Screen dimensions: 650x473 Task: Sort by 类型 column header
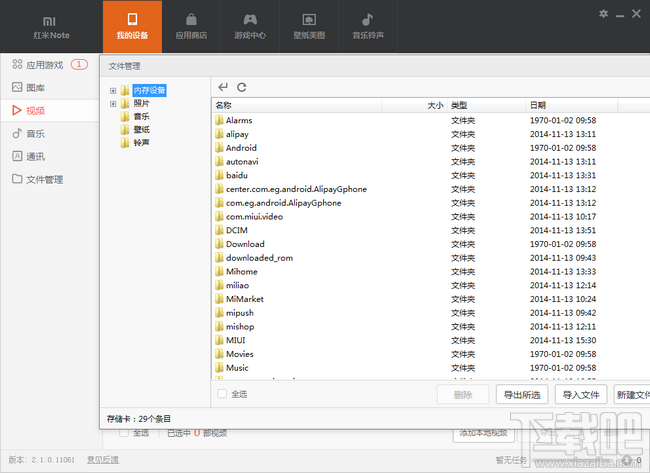point(487,105)
